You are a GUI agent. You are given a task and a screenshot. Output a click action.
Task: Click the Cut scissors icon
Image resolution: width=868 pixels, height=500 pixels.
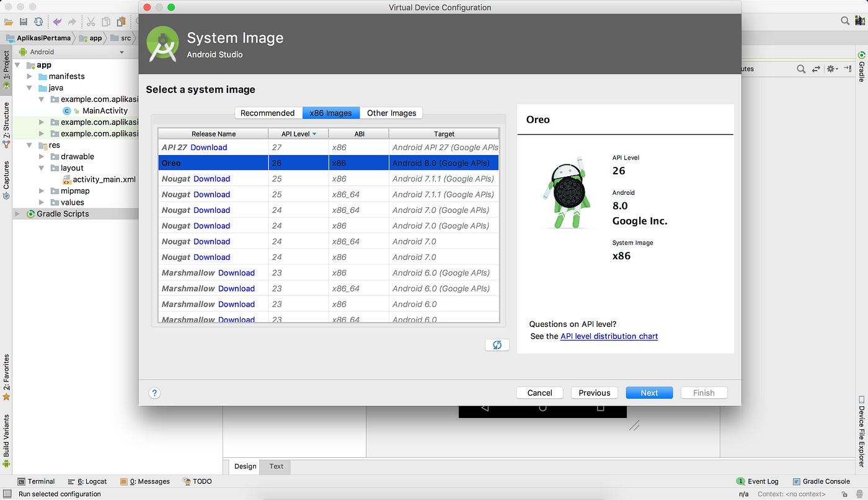click(91, 21)
